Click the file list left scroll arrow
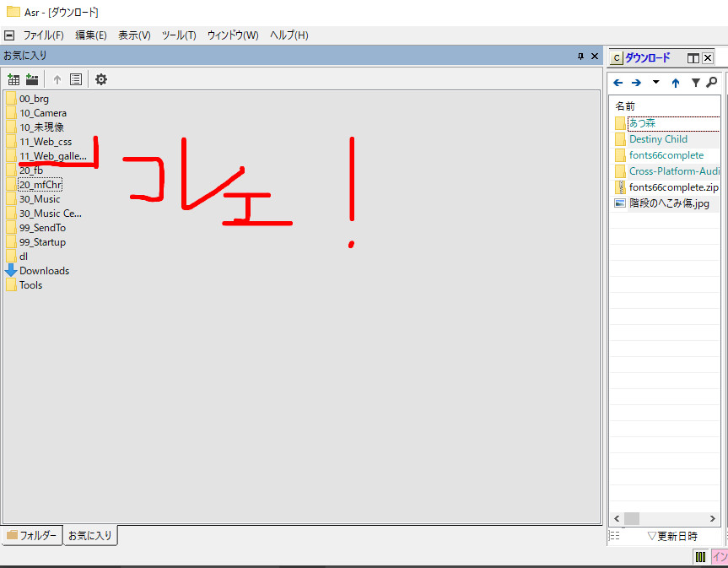728x568 pixels. click(x=617, y=518)
